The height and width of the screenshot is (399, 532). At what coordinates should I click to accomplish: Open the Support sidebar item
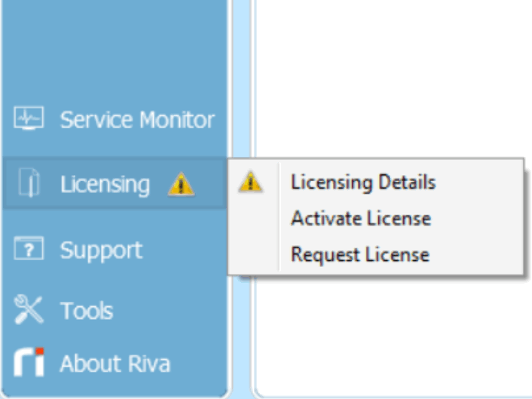coord(101,250)
